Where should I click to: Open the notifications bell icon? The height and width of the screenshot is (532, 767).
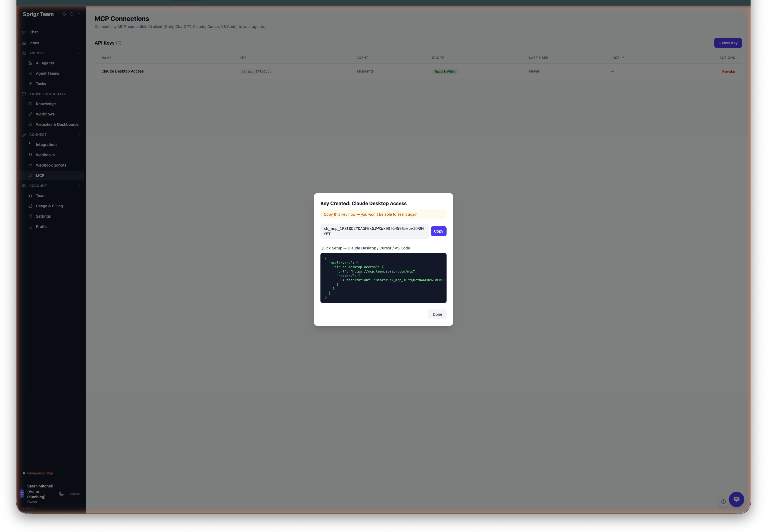click(x=64, y=14)
